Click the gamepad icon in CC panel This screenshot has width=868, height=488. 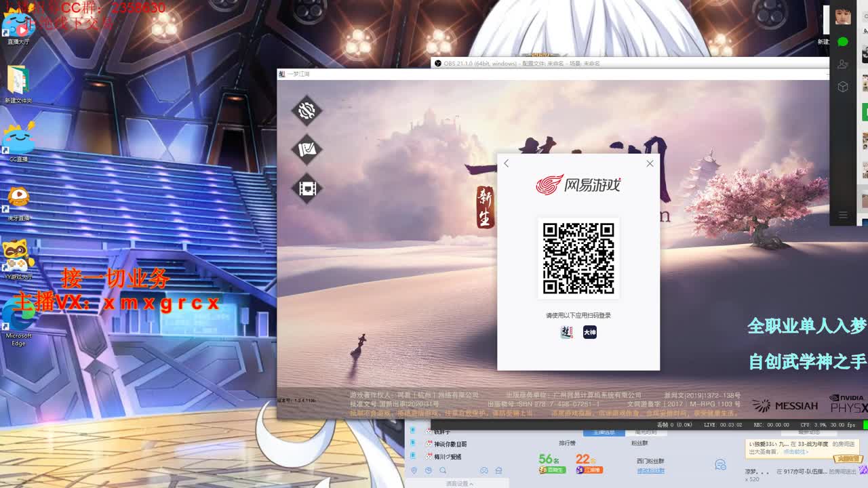pyautogui.click(x=484, y=470)
